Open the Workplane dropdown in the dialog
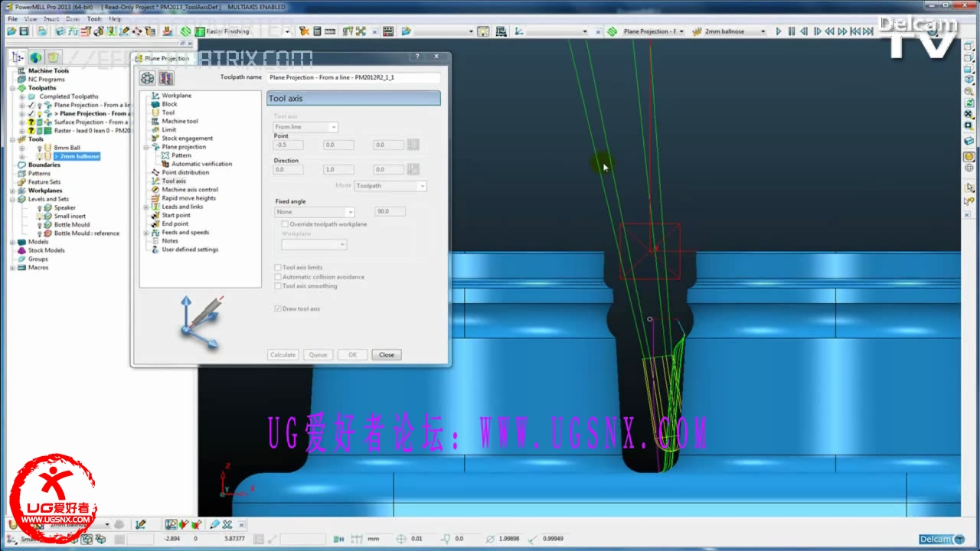Image resolution: width=980 pixels, height=551 pixels. pyautogui.click(x=314, y=245)
